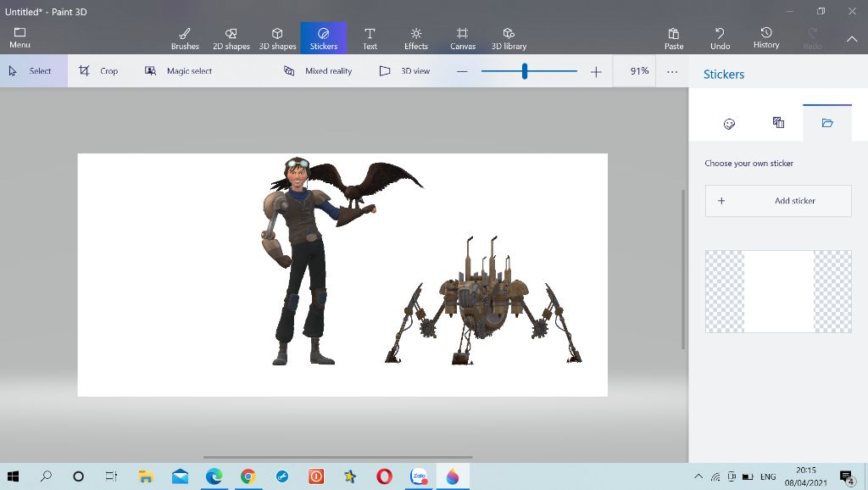
Task: Open the textures stickers tab
Action: click(778, 122)
